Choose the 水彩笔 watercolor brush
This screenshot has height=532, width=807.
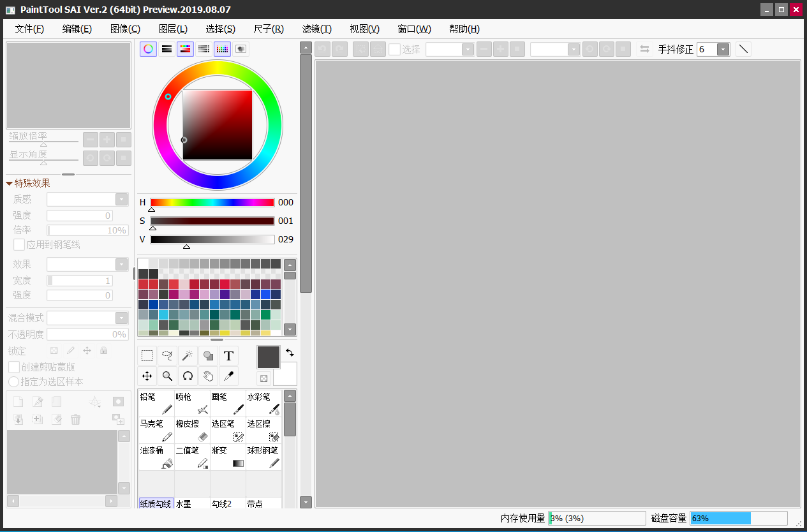pos(263,404)
